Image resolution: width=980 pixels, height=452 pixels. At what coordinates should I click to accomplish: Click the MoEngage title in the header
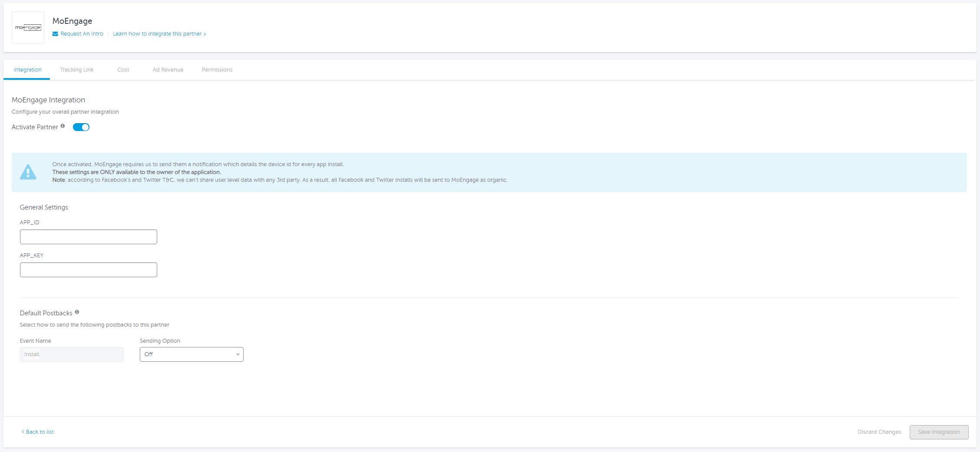point(73,21)
